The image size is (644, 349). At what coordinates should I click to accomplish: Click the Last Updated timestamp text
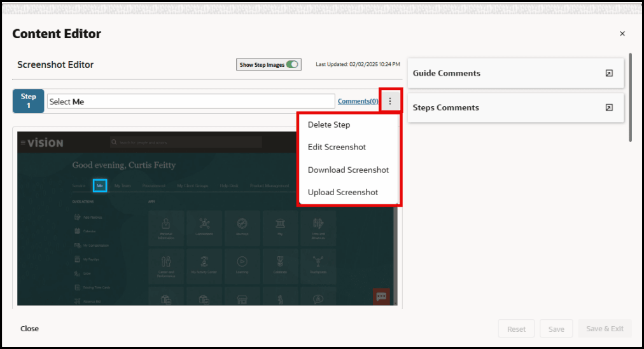(358, 64)
